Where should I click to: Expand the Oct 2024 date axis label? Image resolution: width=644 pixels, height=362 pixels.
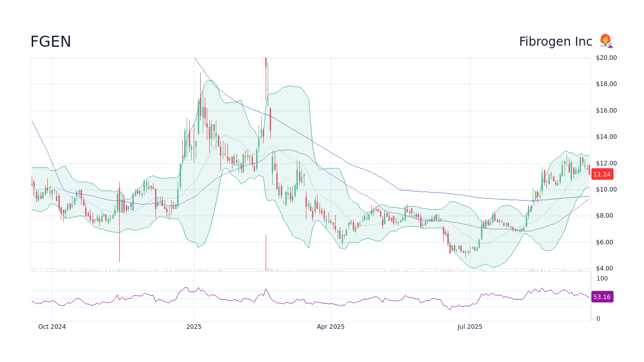coord(52,326)
